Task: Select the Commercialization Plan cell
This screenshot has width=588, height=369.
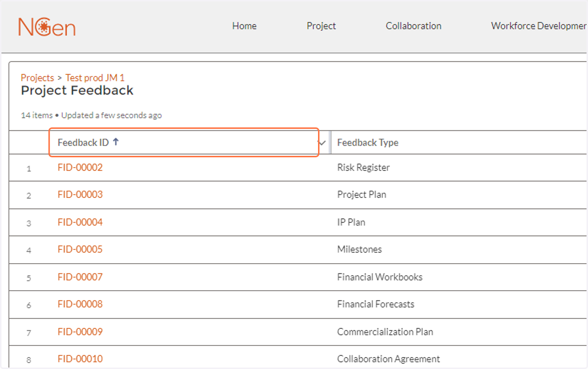Action: 385,332
